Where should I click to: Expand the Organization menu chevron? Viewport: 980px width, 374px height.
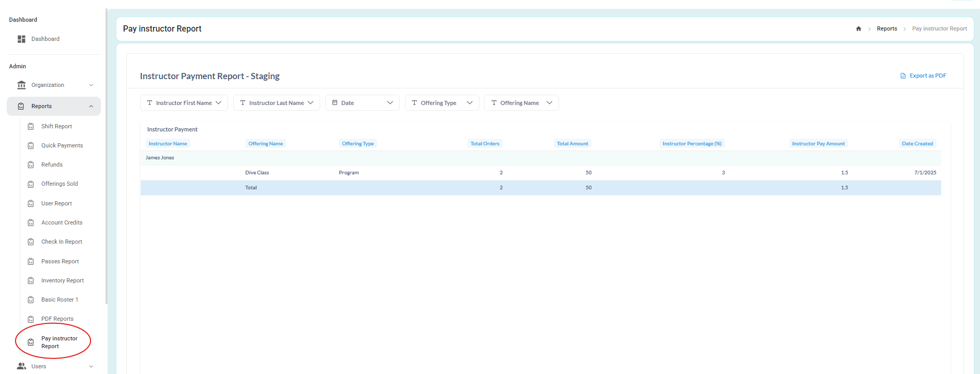[x=91, y=85]
